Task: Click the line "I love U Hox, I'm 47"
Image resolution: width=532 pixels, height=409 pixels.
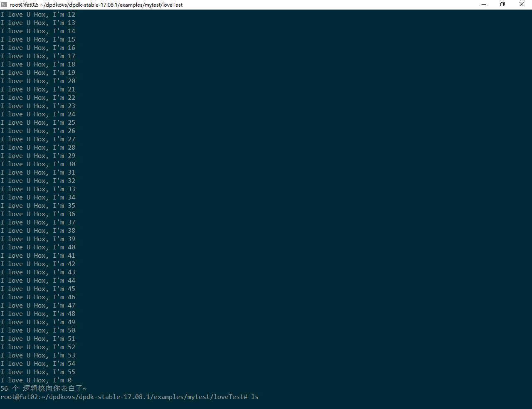Action: tap(38, 306)
